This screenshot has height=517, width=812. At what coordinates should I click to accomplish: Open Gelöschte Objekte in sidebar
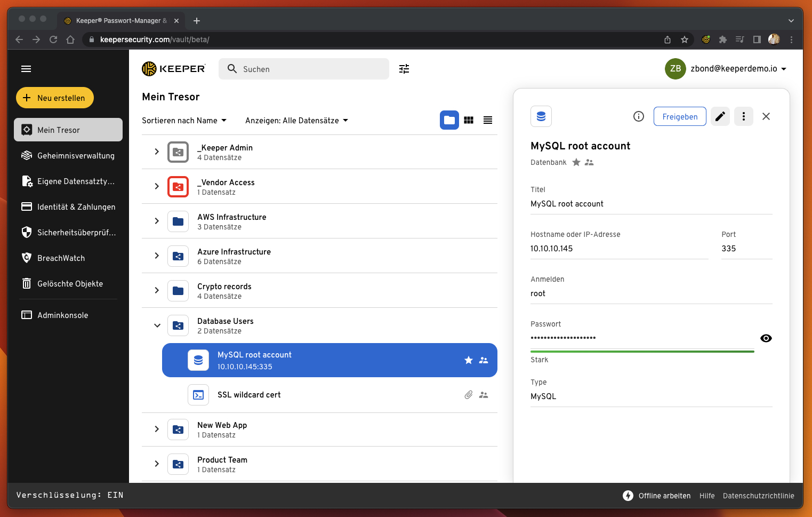(68, 283)
